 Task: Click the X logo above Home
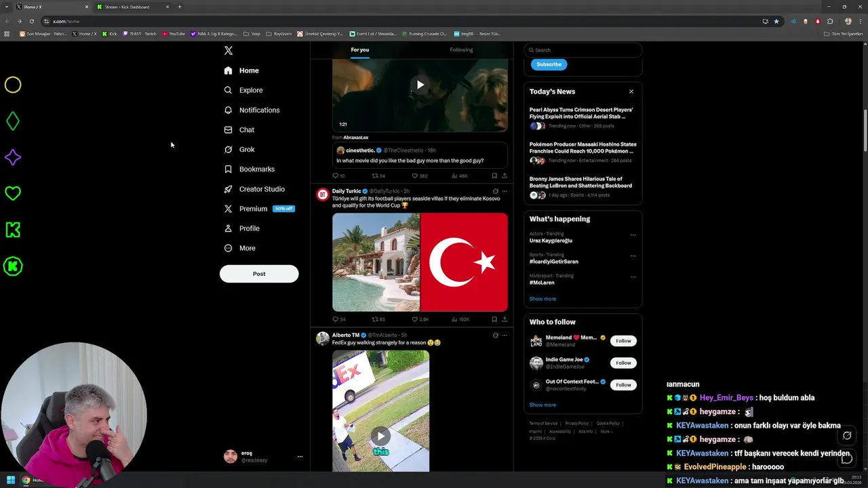click(229, 51)
